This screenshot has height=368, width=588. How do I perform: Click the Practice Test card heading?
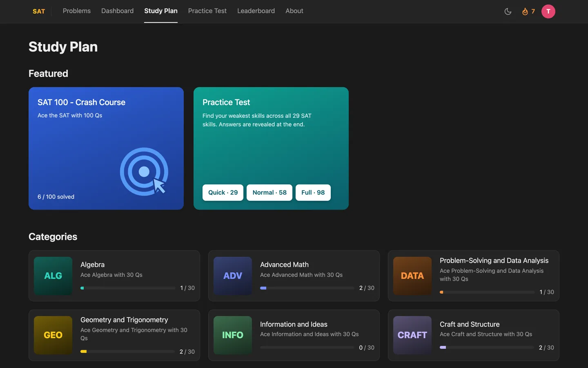[x=226, y=102]
